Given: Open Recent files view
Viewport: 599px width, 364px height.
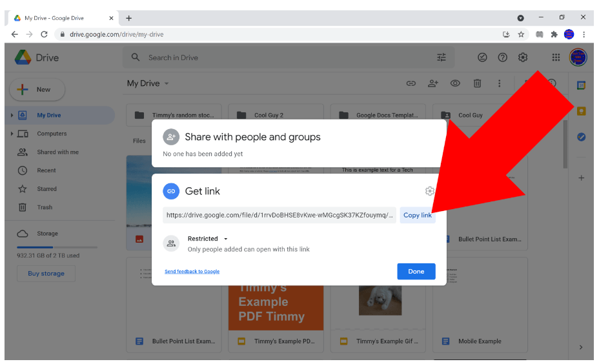Looking at the screenshot, I should pos(46,170).
